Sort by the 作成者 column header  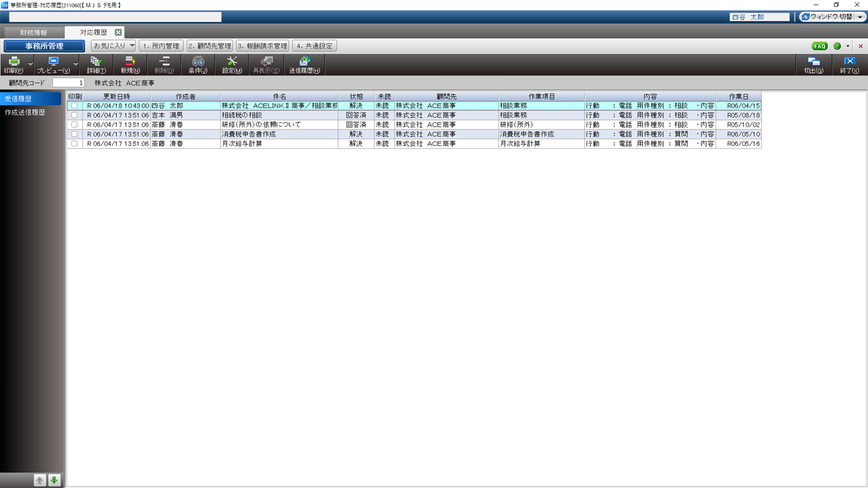(185, 97)
